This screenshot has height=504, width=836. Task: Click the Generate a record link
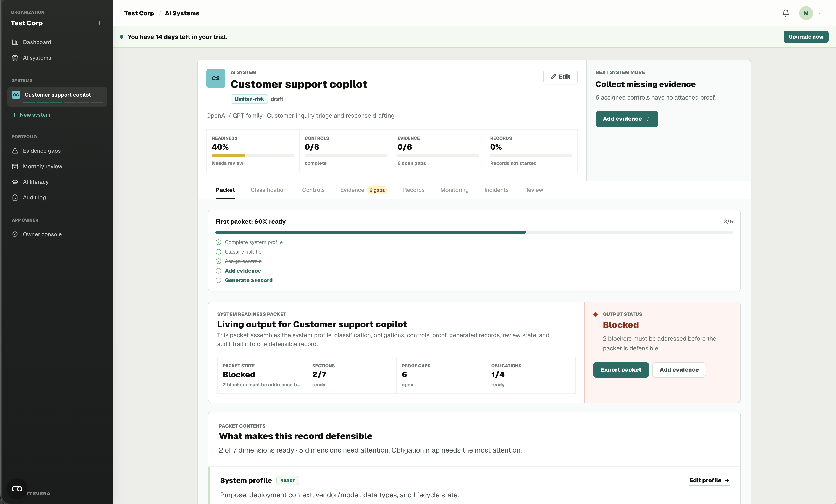(x=249, y=280)
